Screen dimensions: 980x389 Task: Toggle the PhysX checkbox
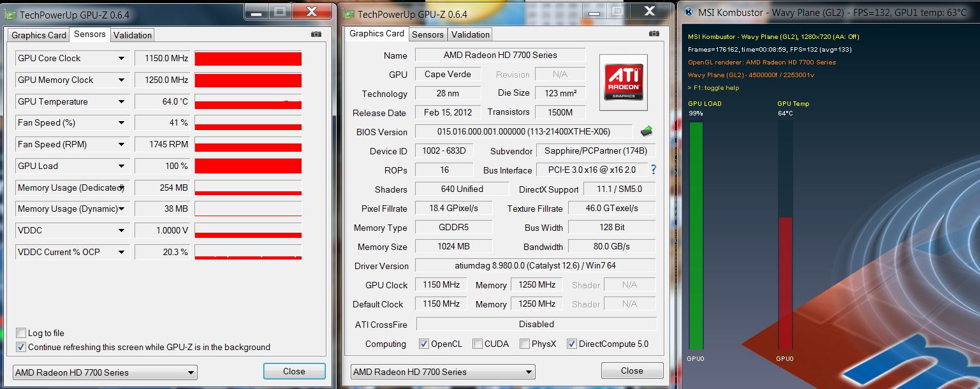pos(525,344)
